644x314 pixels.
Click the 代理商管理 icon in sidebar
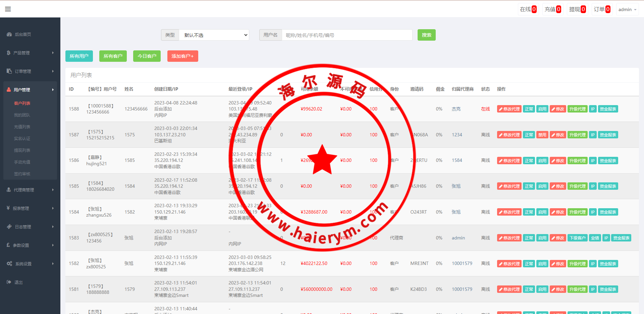pyautogui.click(x=9, y=190)
